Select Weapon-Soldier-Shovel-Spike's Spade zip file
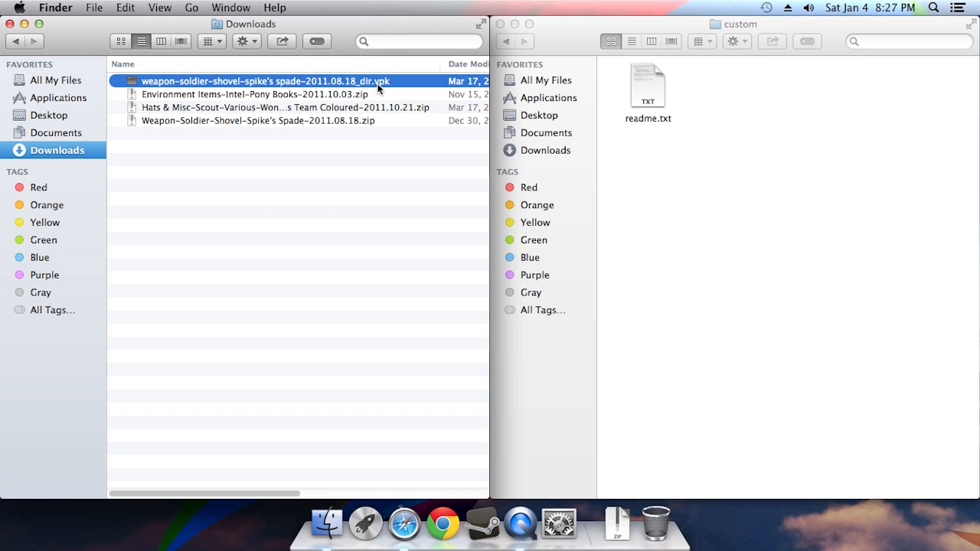 [x=299, y=120]
